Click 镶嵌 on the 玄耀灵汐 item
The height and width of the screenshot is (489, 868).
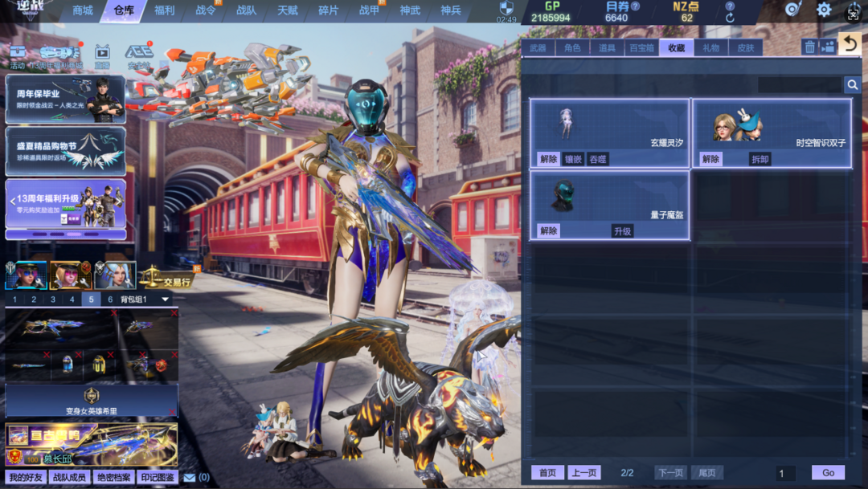click(573, 159)
